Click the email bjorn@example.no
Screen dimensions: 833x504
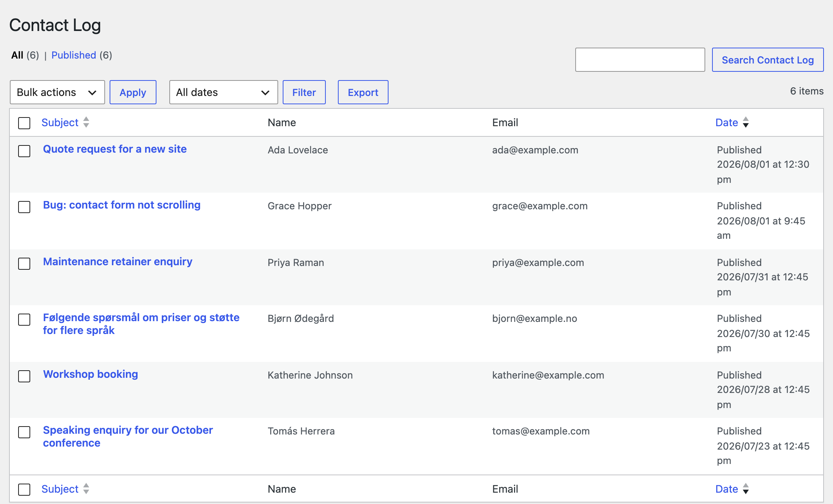pos(534,318)
